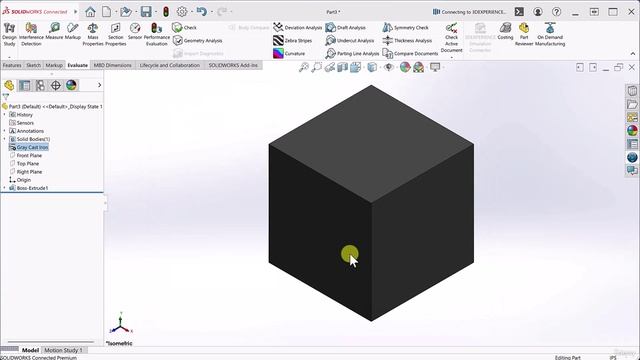The height and width of the screenshot is (360, 640).
Task: Open Undercut Analysis
Action: coord(350,40)
